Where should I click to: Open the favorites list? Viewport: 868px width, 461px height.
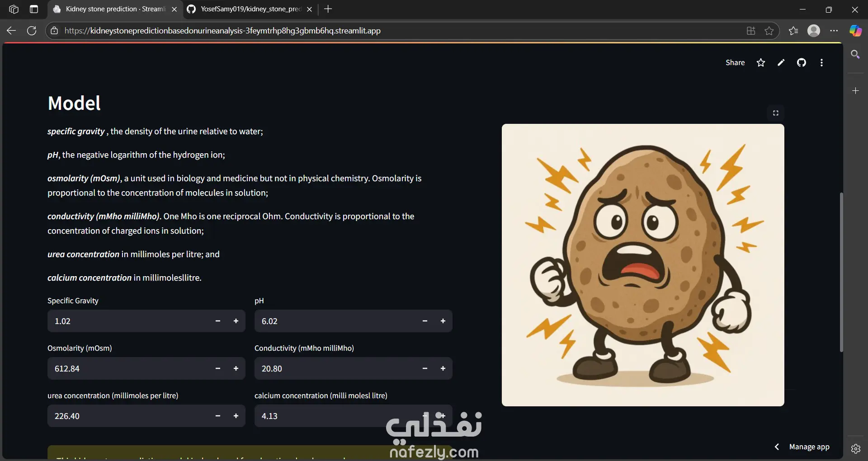793,31
